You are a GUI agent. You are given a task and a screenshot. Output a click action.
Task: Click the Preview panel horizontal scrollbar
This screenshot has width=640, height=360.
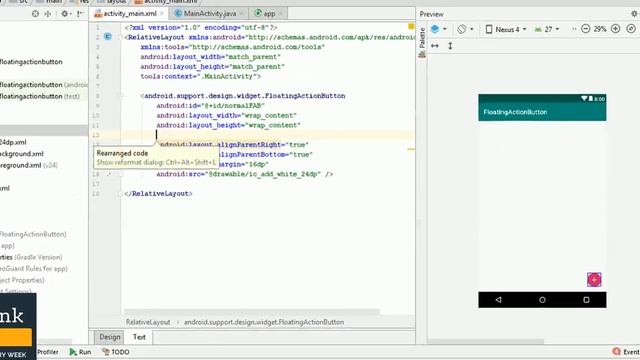click(486, 341)
